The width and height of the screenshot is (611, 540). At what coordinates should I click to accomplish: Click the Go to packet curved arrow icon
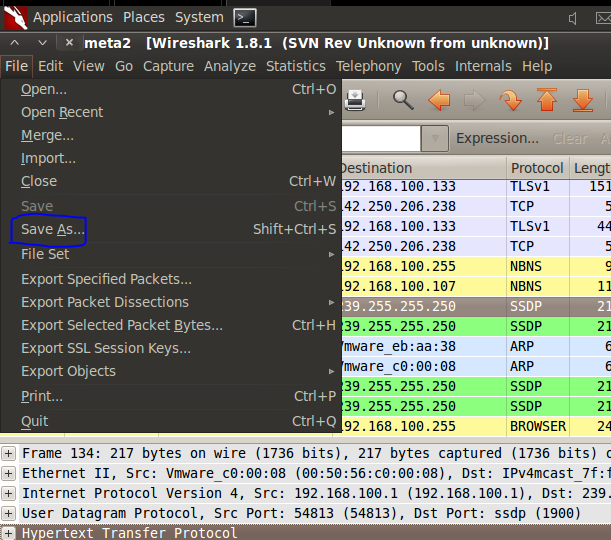click(x=510, y=100)
